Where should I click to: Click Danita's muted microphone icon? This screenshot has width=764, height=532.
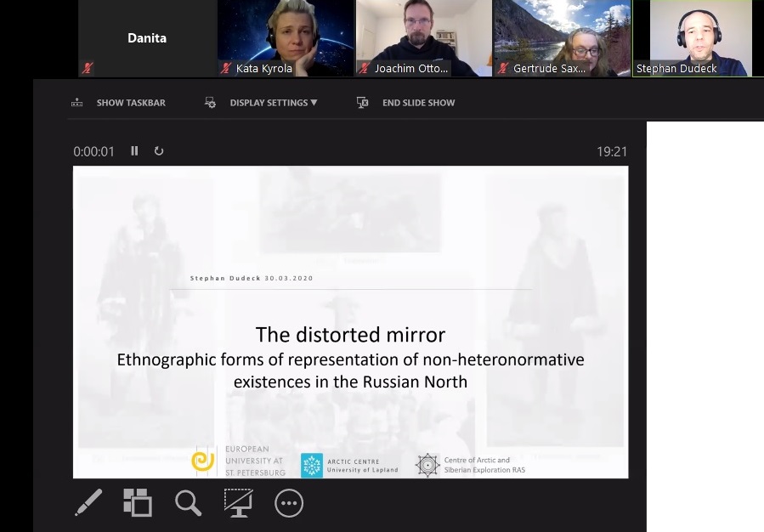[x=86, y=68]
